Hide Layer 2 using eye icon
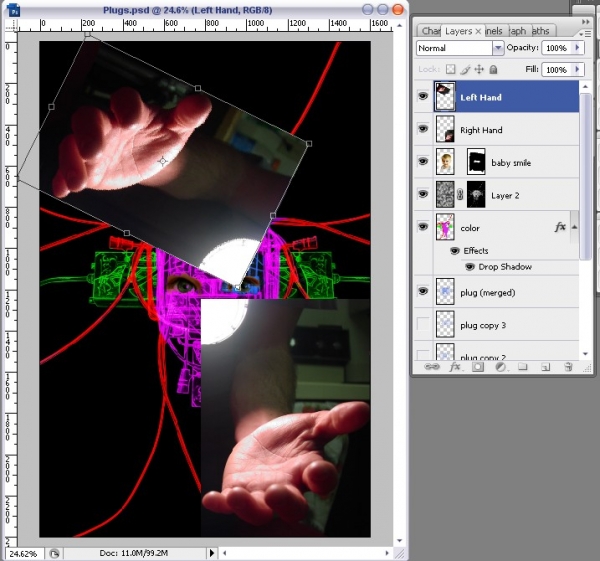 point(423,194)
